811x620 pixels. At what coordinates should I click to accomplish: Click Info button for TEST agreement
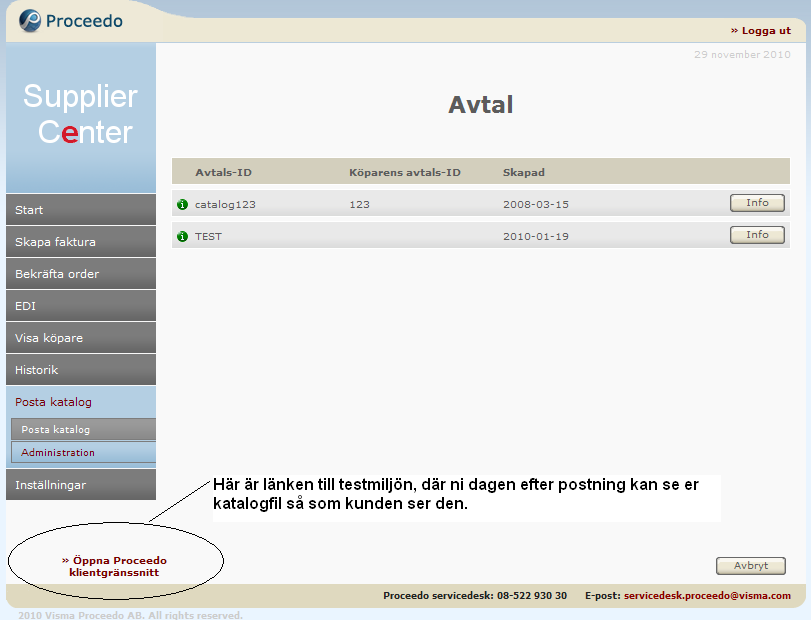pyautogui.click(x=757, y=235)
